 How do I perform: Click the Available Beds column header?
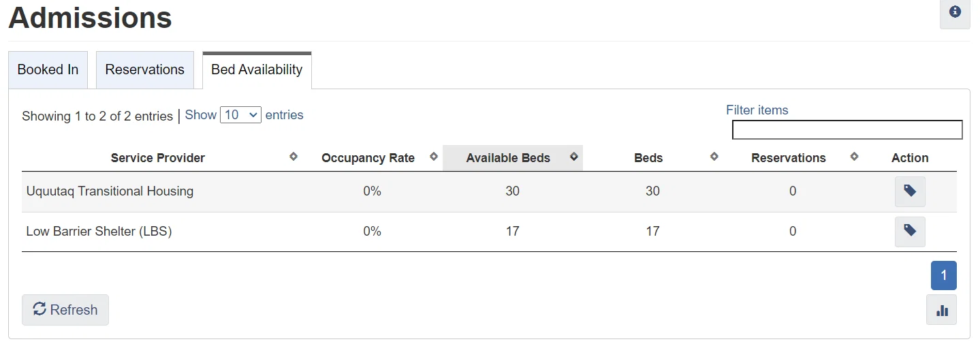click(x=508, y=158)
